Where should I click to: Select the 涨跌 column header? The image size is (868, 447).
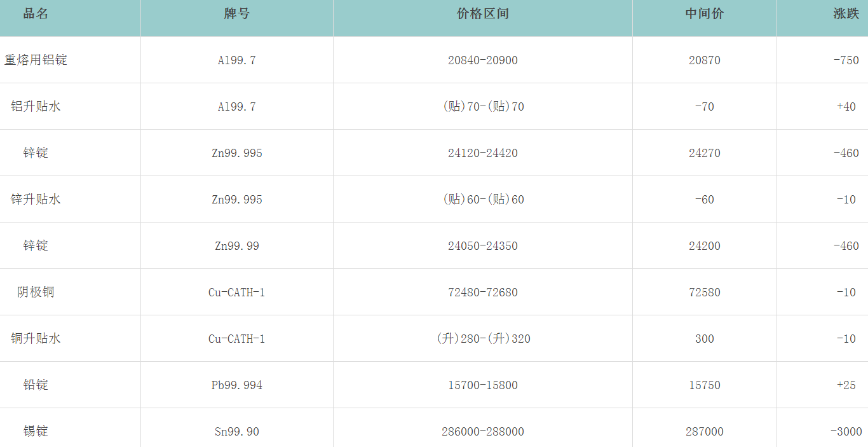coord(846,14)
